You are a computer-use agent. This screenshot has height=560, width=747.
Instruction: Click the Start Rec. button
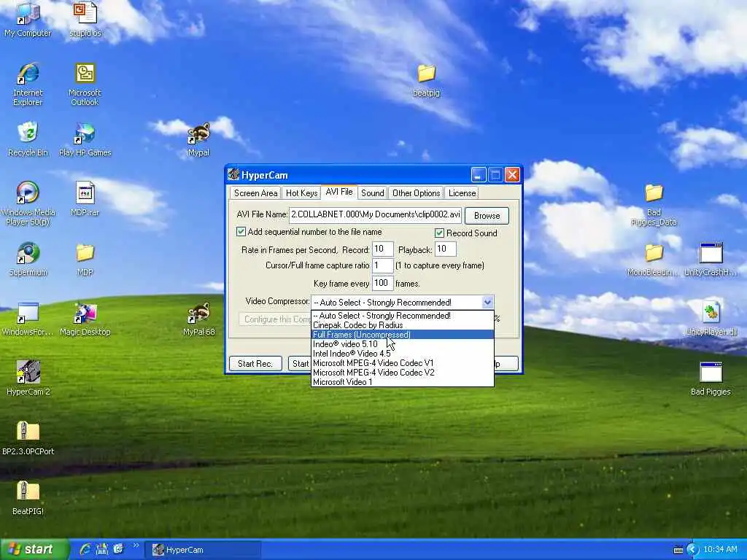pos(255,364)
